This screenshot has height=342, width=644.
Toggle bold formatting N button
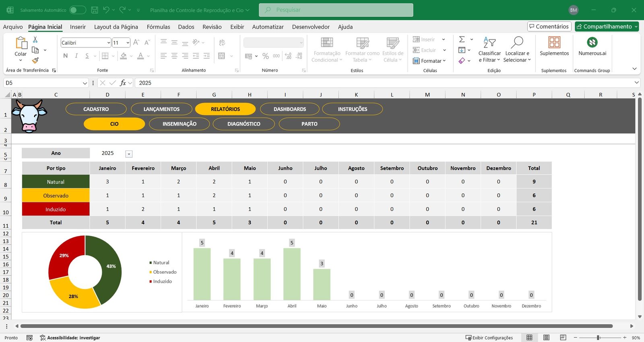pos(66,56)
